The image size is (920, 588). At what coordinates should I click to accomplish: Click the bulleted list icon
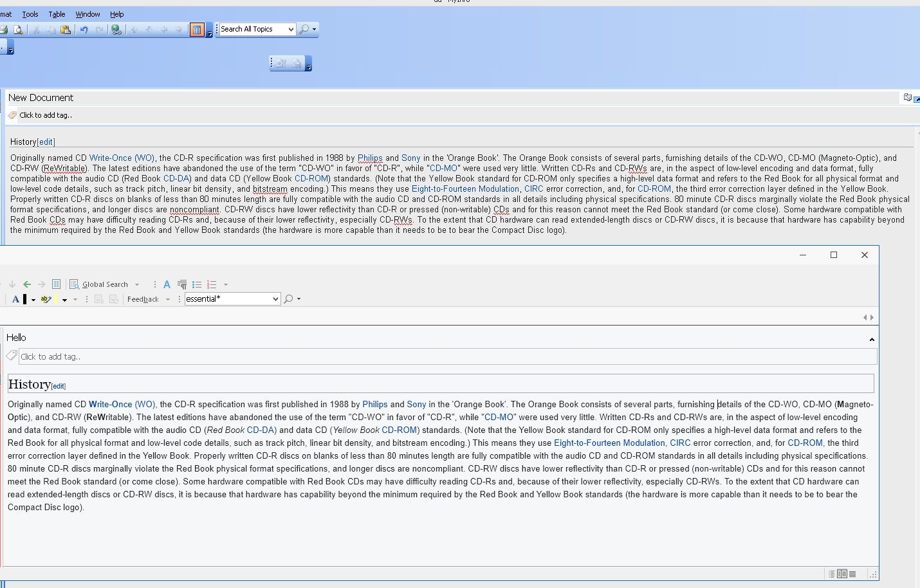(x=197, y=284)
